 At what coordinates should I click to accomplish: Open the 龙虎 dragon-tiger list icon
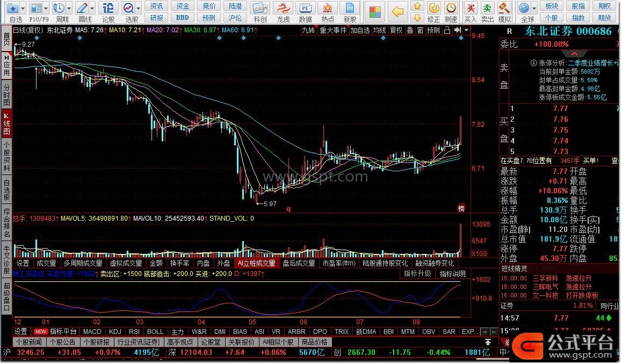coord(283,8)
